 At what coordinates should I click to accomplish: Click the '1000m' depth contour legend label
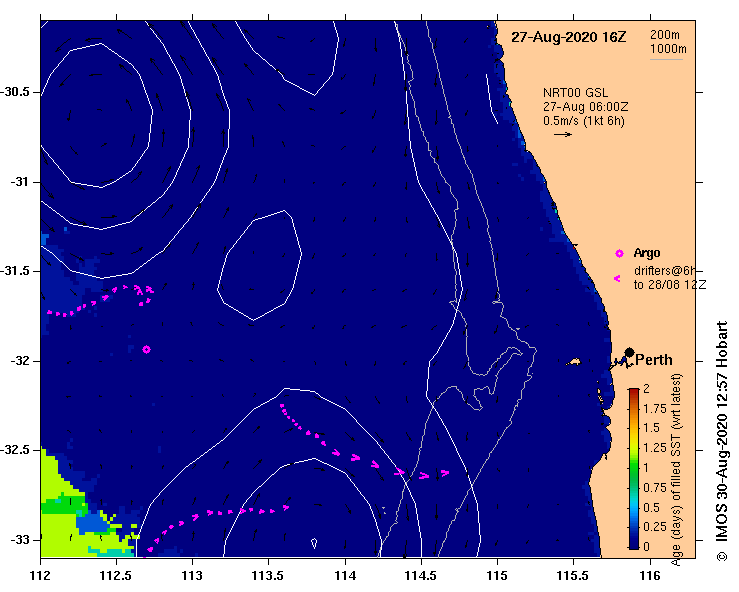(666, 49)
